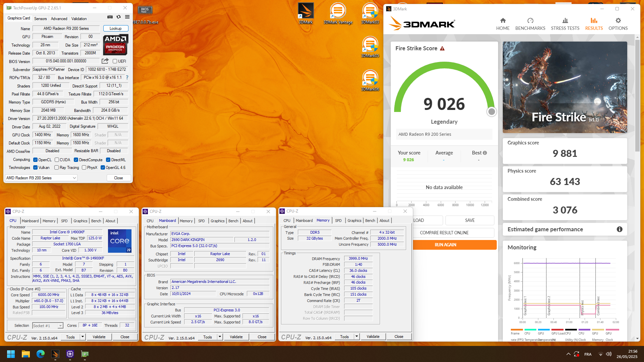Toggle the DirectML checkbox
Image resolution: width=644 pixels, height=362 pixels.
(108, 160)
